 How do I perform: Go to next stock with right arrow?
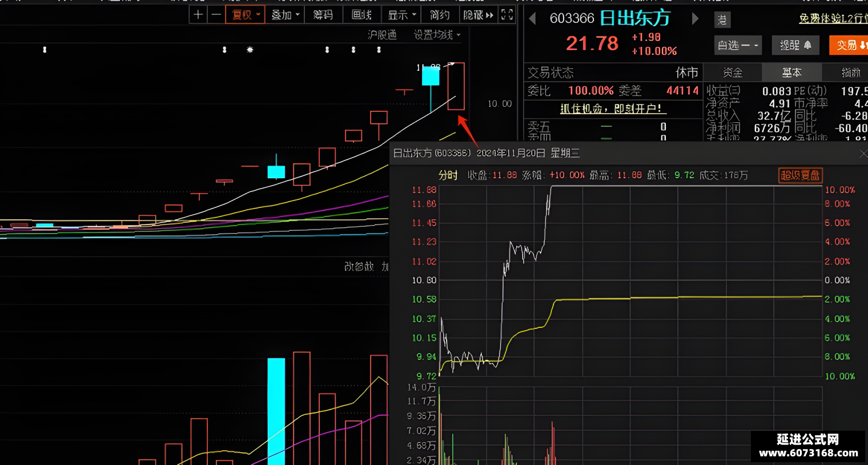pos(695,19)
